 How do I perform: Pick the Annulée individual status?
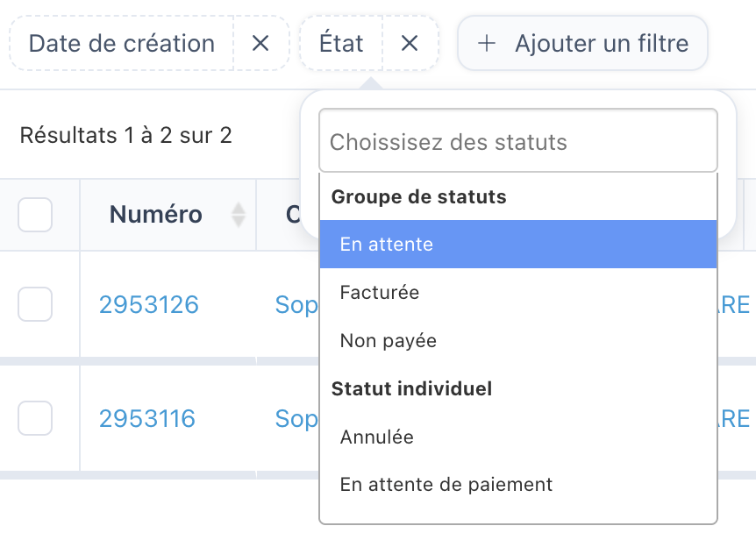(518, 437)
